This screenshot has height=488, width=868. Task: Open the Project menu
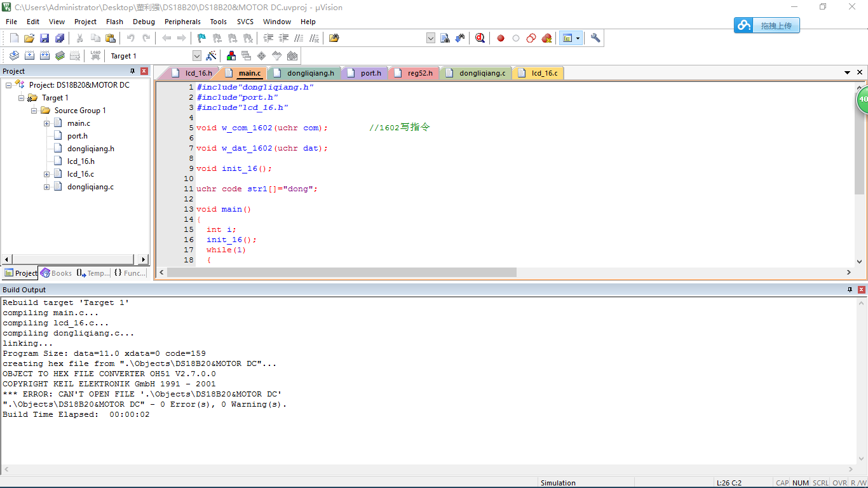[x=85, y=22]
